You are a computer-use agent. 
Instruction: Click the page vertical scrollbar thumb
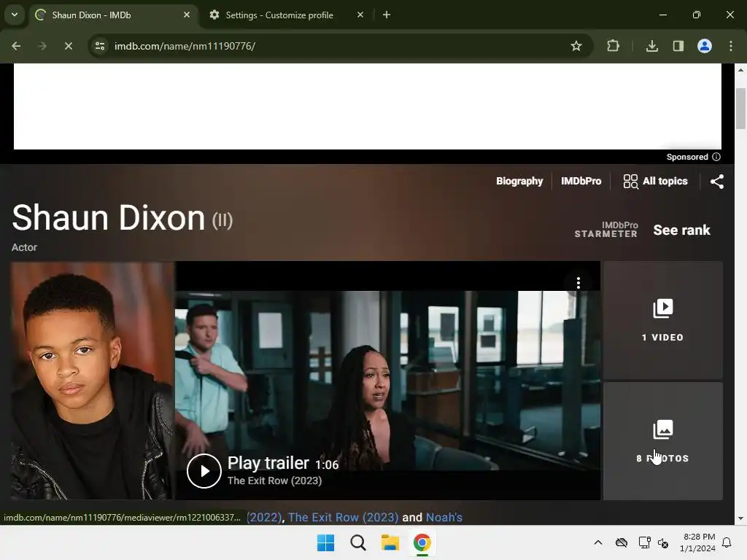[740, 109]
